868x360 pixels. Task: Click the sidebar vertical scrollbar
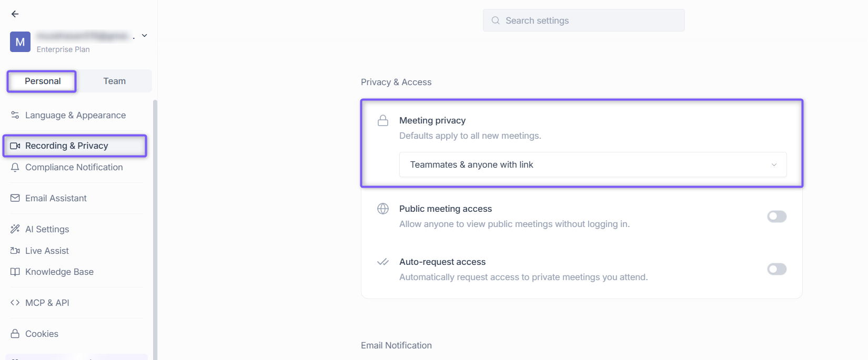tap(155, 230)
